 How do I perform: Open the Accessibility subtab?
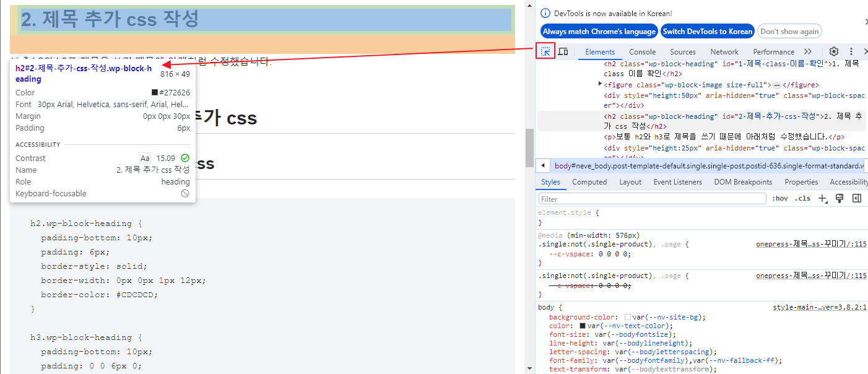pyautogui.click(x=849, y=182)
